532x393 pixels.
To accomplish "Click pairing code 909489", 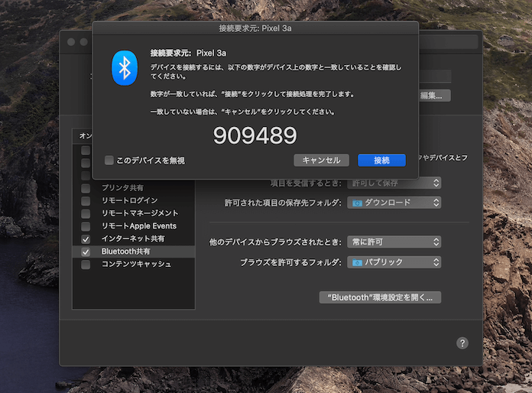I will [255, 135].
